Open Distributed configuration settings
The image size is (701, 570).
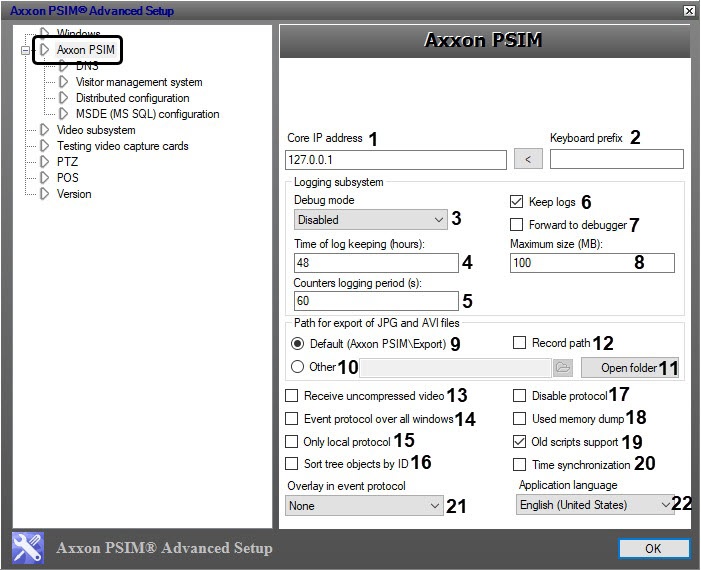point(132,97)
